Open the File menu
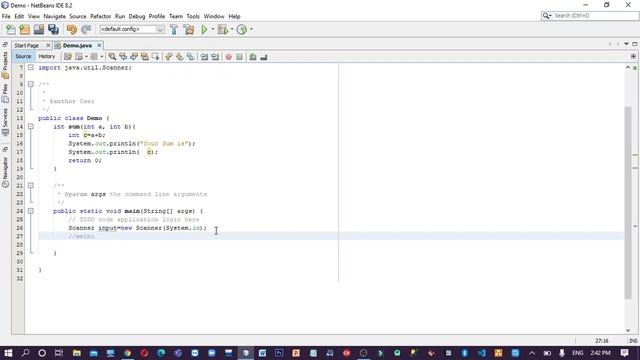Screen dimensions: 640x360 pyautogui.click(x=6, y=16)
